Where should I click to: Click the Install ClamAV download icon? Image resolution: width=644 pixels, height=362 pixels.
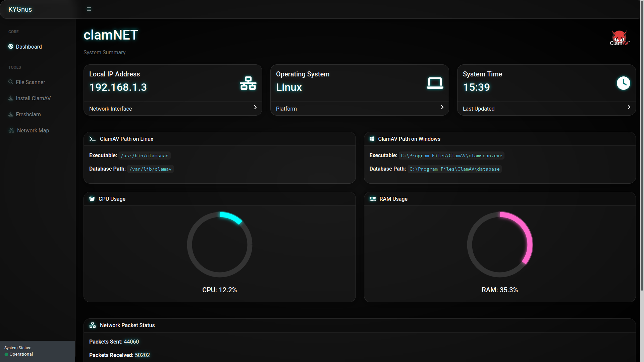click(11, 98)
